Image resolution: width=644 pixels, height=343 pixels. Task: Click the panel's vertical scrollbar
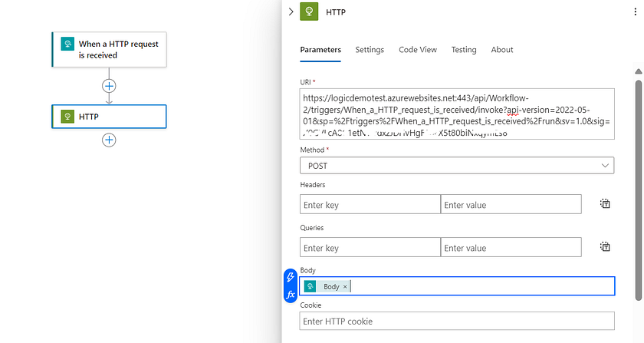click(637, 184)
